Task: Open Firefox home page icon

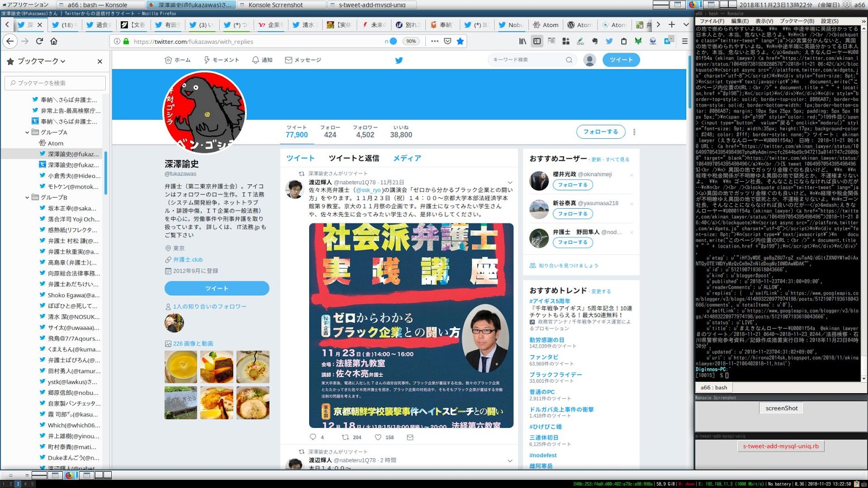Action: [54, 41]
